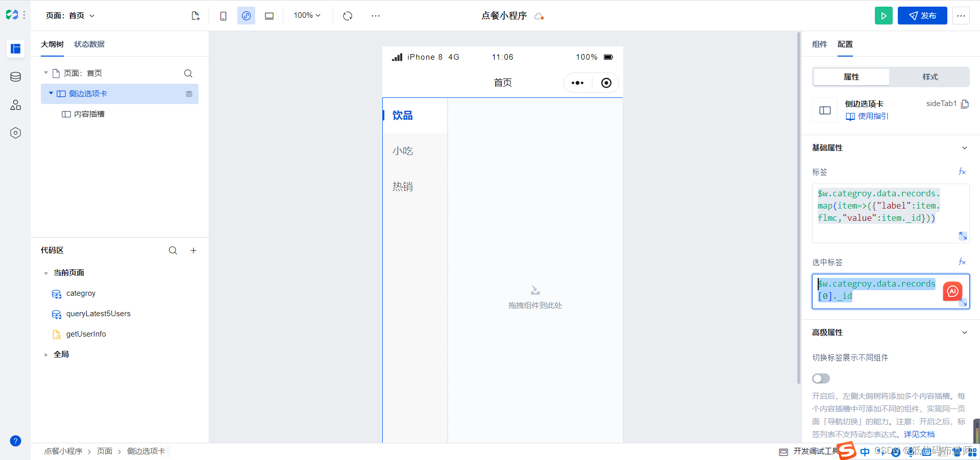Image resolution: width=980 pixels, height=460 pixels.
Task: Click the help question mark icon
Action: [x=16, y=441]
